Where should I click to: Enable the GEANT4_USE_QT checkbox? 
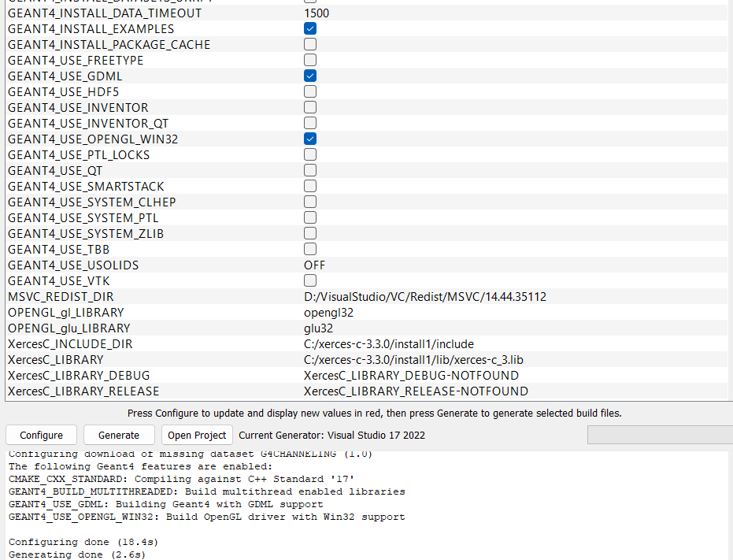tap(310, 171)
